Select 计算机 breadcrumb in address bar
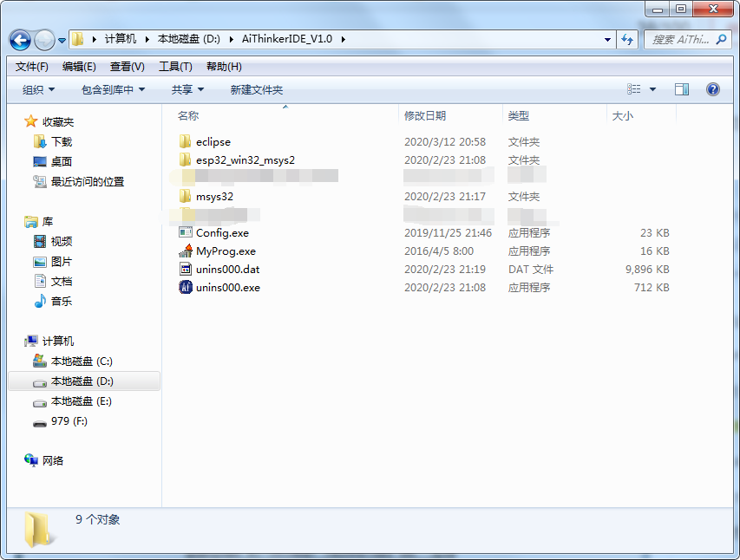740x560 pixels. pyautogui.click(x=121, y=39)
